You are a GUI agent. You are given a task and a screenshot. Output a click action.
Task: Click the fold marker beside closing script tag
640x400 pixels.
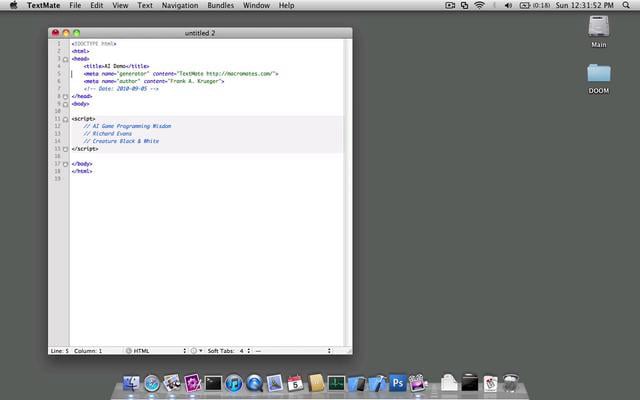65,149
